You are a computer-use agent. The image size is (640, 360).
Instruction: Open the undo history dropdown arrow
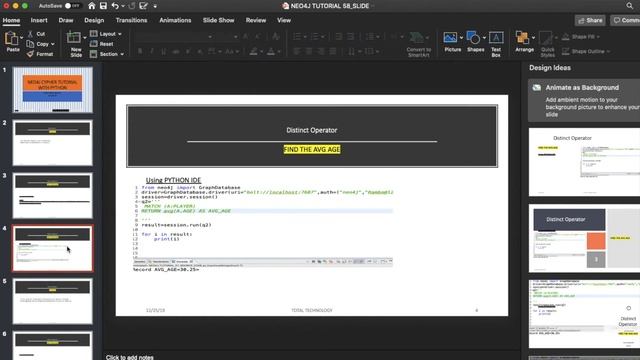tap(123, 6)
